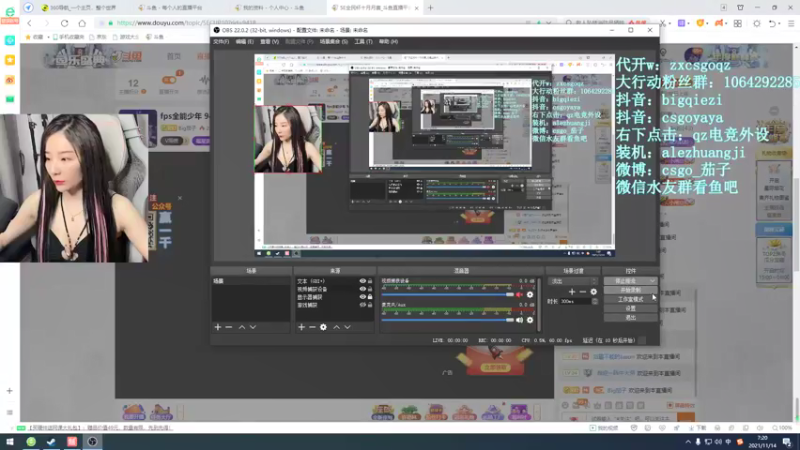Adjust 麦克风/Aux volume slider

(447, 320)
